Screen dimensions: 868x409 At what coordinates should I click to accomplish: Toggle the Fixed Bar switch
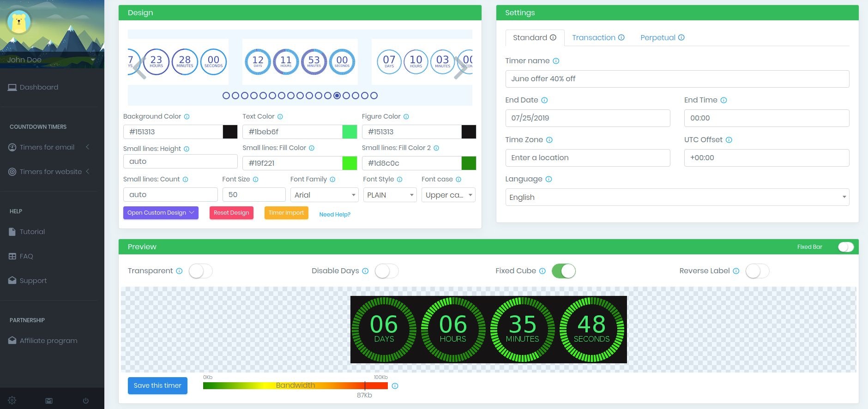tap(845, 247)
